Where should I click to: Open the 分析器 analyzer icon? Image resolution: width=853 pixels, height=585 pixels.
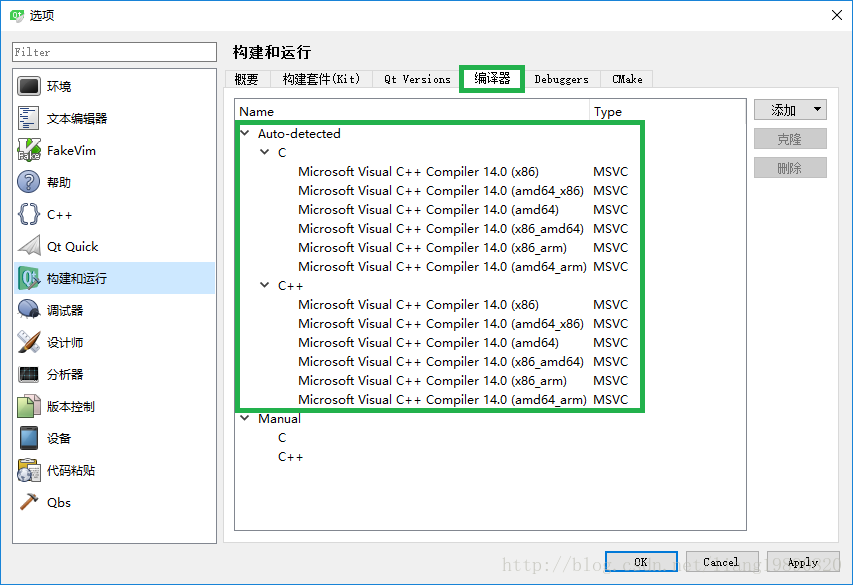tap(29, 374)
